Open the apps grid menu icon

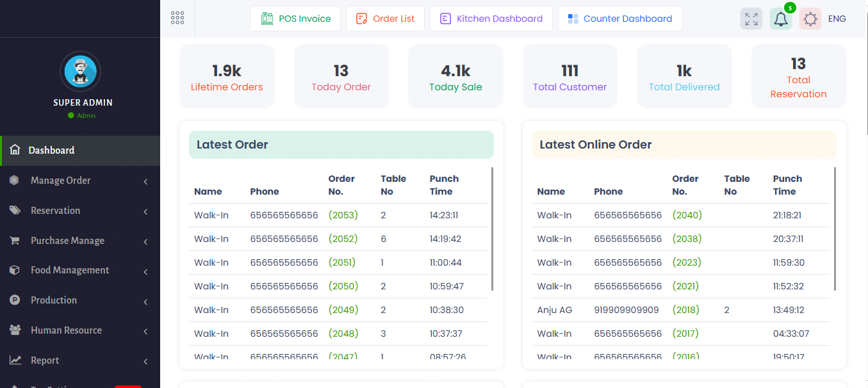coord(177,18)
